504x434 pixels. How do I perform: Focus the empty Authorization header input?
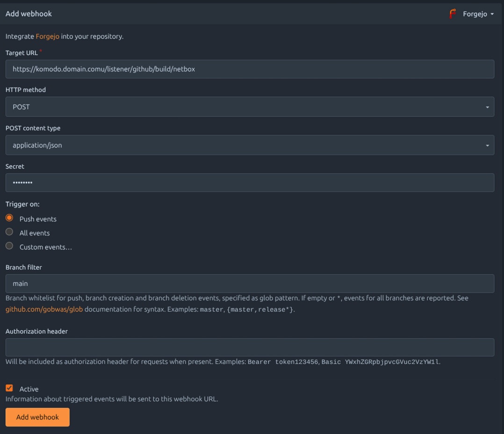pyautogui.click(x=250, y=348)
